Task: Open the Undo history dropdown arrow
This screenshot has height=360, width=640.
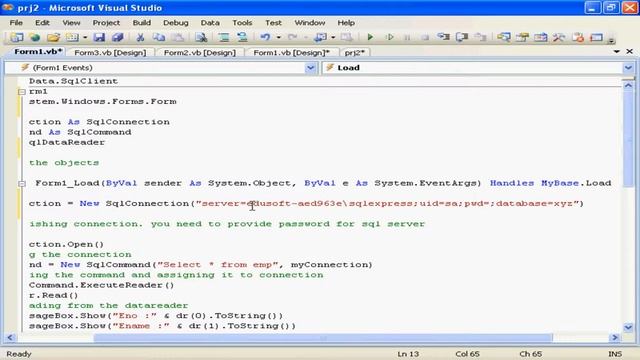Action: coord(278,38)
